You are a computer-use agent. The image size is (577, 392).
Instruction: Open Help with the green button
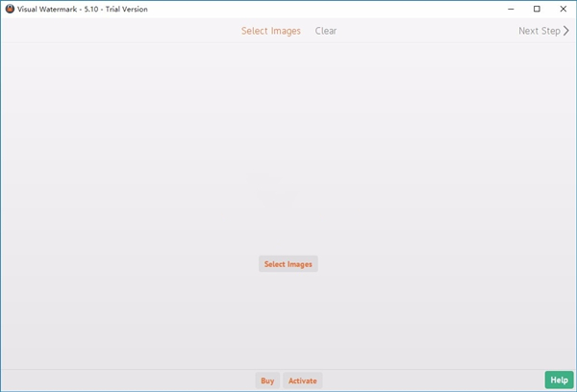559,380
